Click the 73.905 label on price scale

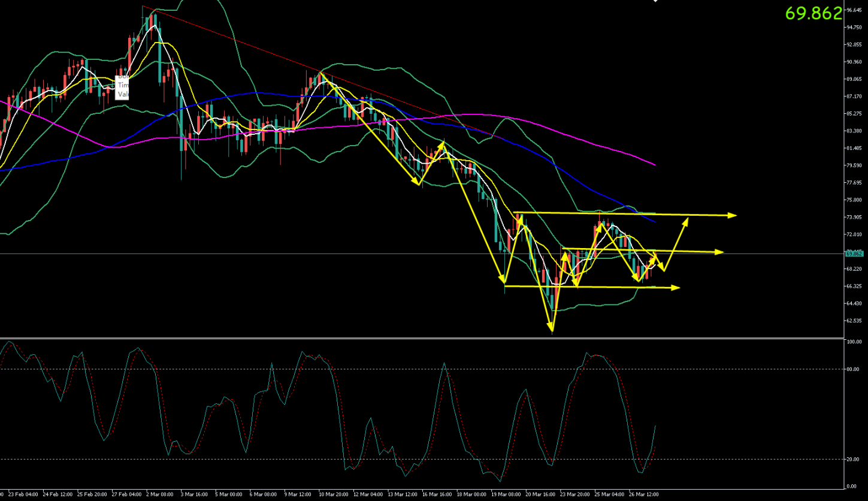853,217
